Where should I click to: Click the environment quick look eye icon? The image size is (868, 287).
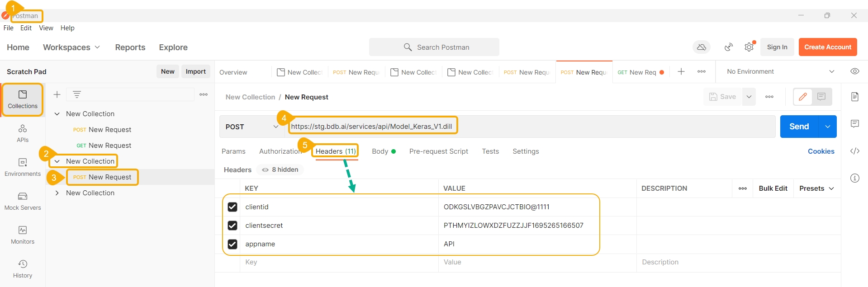pyautogui.click(x=854, y=71)
